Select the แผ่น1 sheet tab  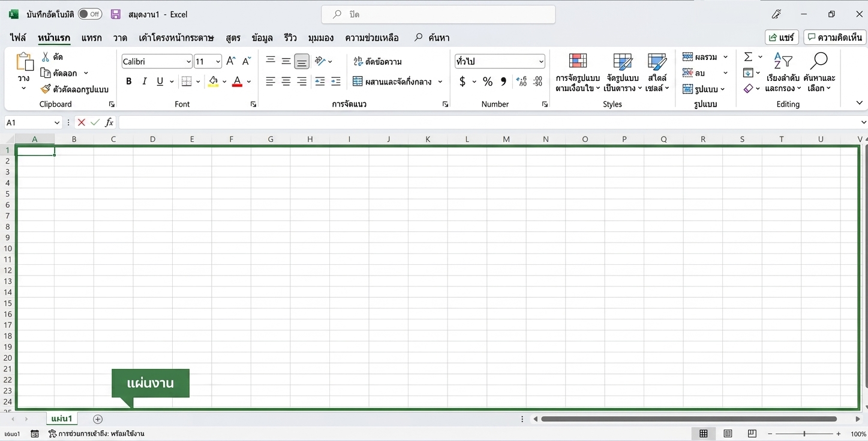click(x=62, y=419)
